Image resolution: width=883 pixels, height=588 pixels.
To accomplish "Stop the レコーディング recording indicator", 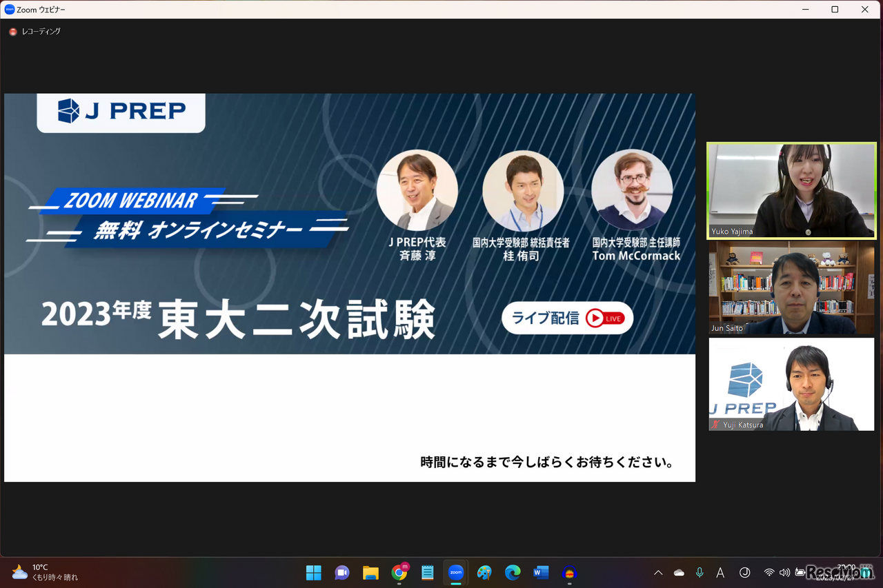I will (x=12, y=31).
